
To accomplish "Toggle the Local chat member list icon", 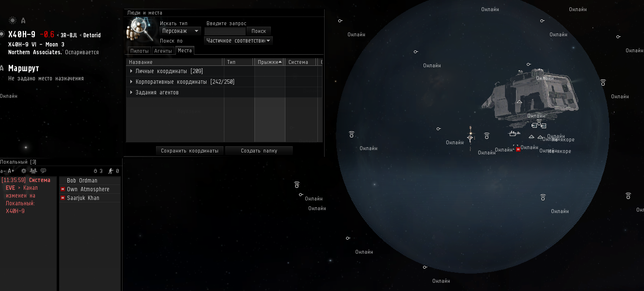I will (x=33, y=171).
